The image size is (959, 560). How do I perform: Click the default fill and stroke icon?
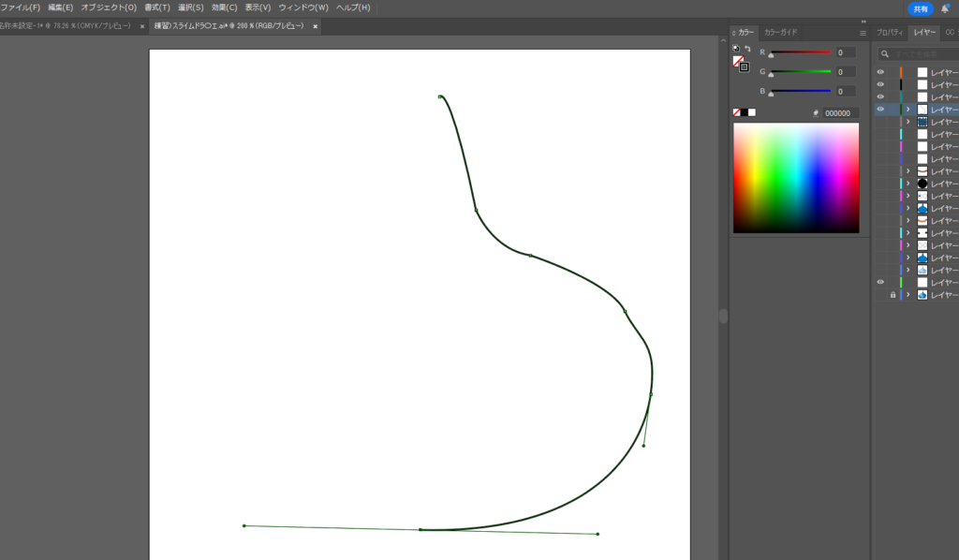click(x=736, y=49)
